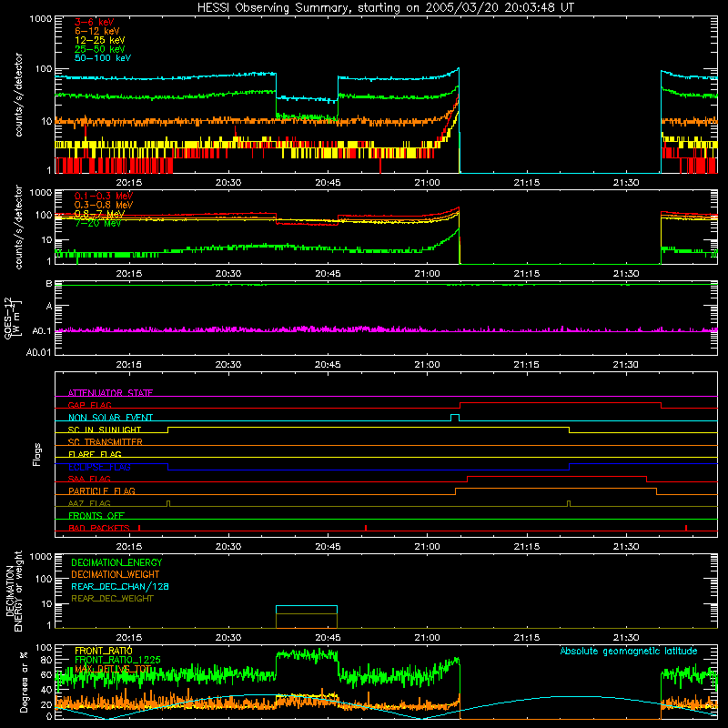Click the BAD_PACKETS red marker near 21:39
Screen dimensions: 728x728
click(x=686, y=528)
